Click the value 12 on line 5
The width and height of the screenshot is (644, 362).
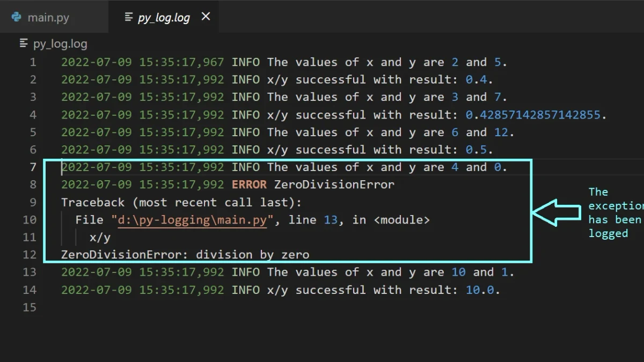pyautogui.click(x=501, y=132)
